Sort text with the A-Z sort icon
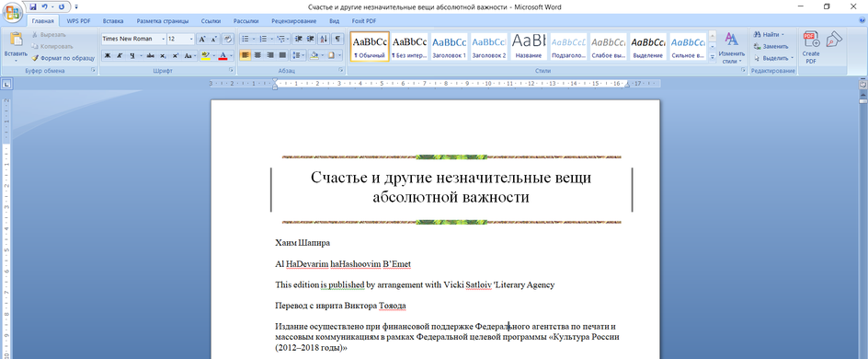868x359 pixels. (325, 40)
